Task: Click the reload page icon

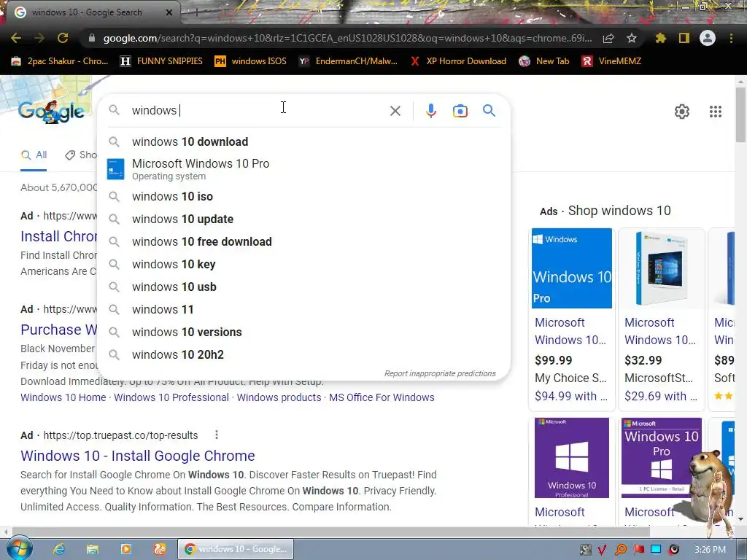Action: [63, 38]
